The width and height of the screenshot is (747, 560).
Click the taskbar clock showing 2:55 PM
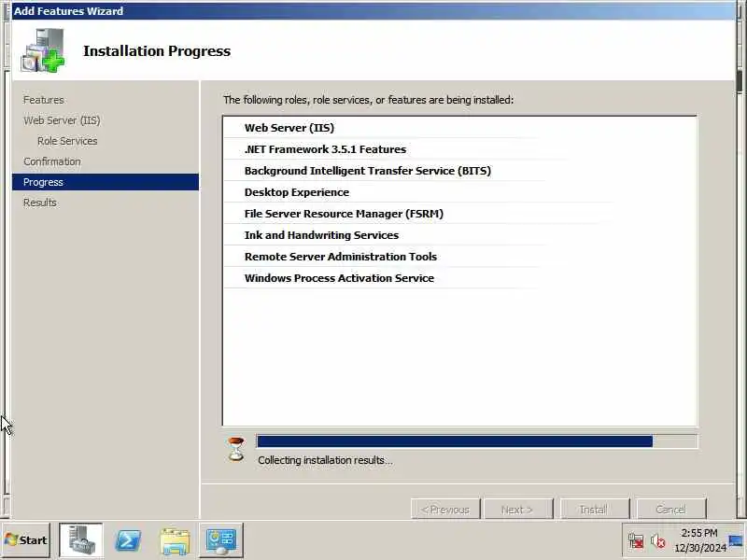[x=699, y=540]
